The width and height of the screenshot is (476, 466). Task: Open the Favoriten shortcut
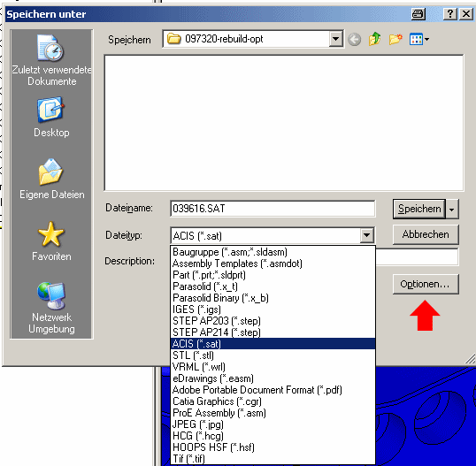click(51, 241)
